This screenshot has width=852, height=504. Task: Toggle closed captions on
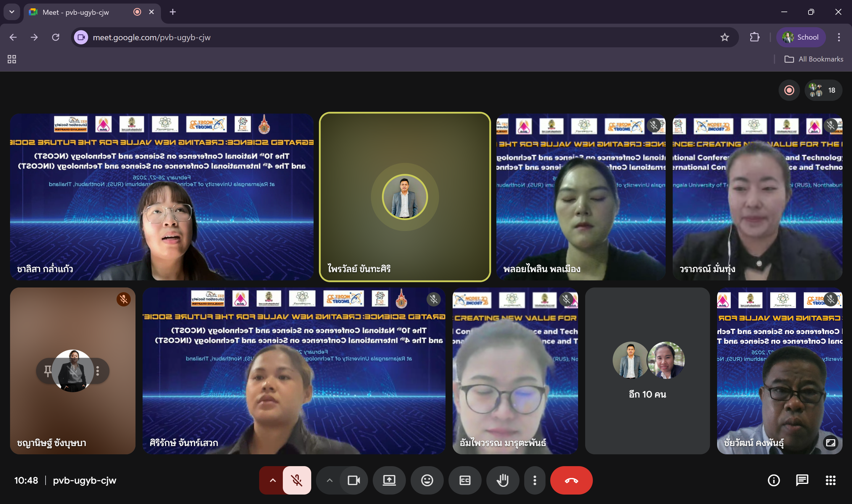[465, 480]
